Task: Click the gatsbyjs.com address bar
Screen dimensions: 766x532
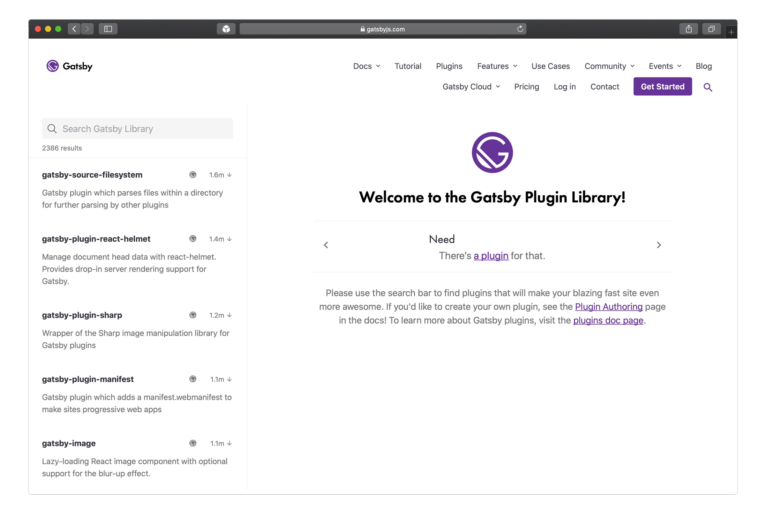Action: pyautogui.click(x=383, y=29)
